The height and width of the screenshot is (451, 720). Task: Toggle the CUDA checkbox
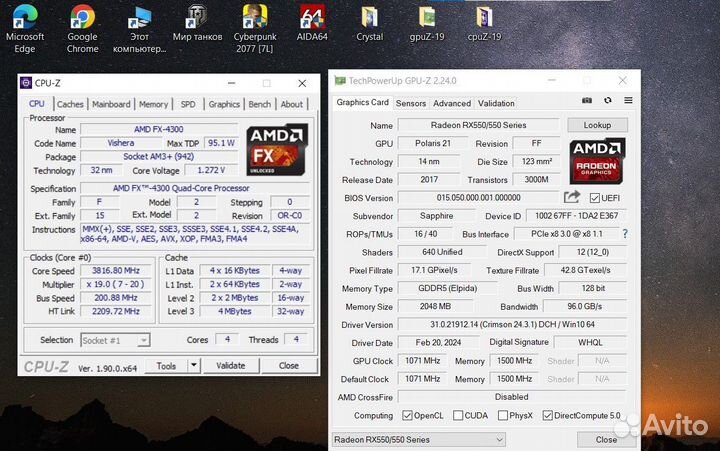[458, 415]
